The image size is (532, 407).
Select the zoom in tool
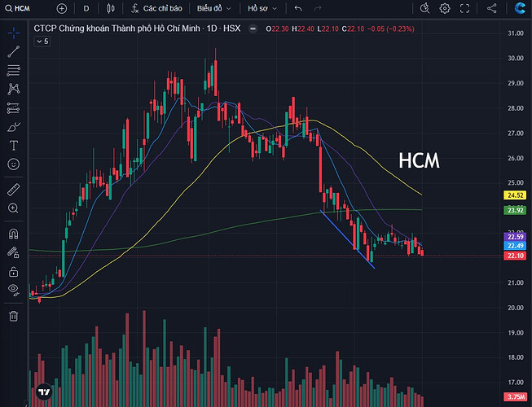click(14, 208)
